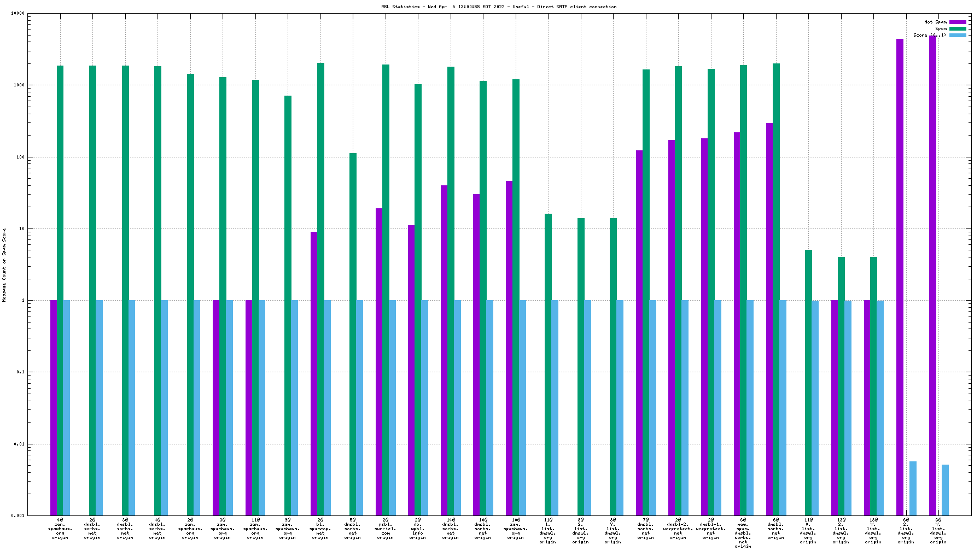This screenshot has height=551, width=980.
Task: Click the chart title RBL Statistics
Action: tap(498, 7)
